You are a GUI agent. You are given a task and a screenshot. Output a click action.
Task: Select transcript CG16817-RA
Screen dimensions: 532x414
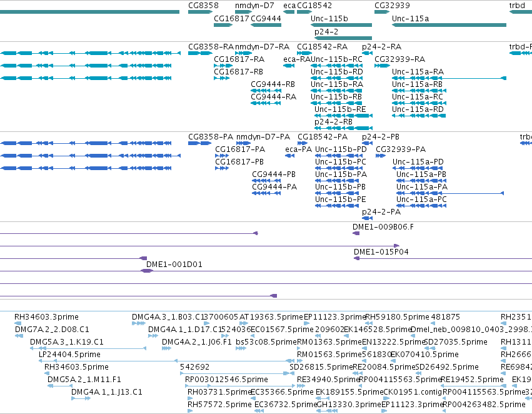[239, 59]
